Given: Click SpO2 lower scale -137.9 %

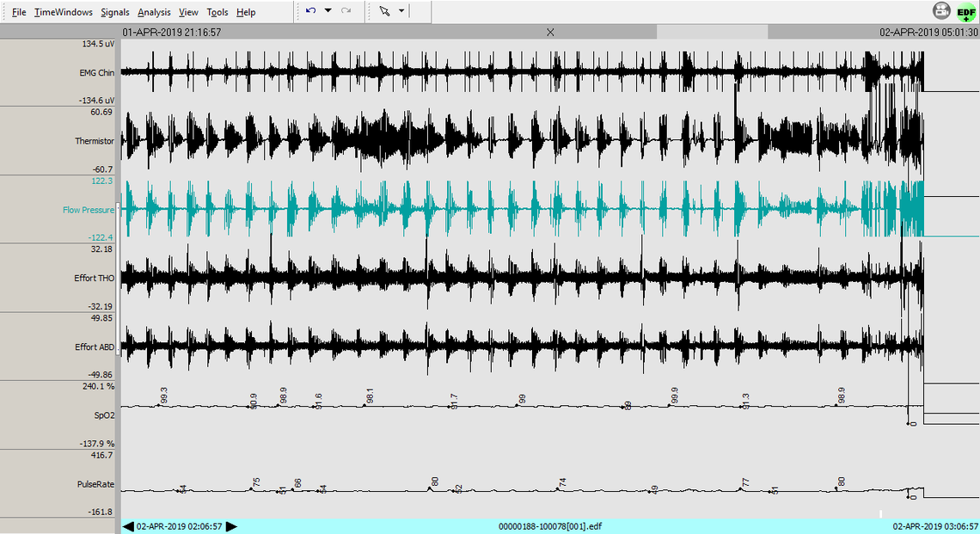Looking at the screenshot, I should 97,444.
